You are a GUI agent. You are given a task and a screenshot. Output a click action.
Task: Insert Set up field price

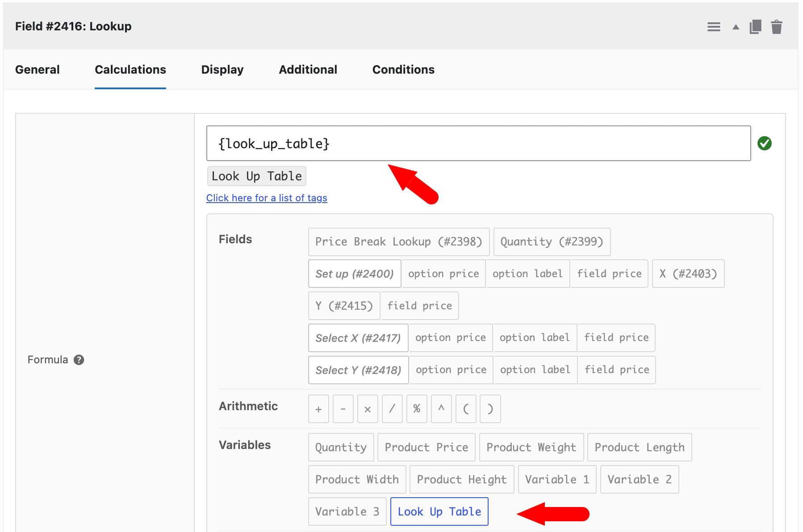(x=609, y=274)
